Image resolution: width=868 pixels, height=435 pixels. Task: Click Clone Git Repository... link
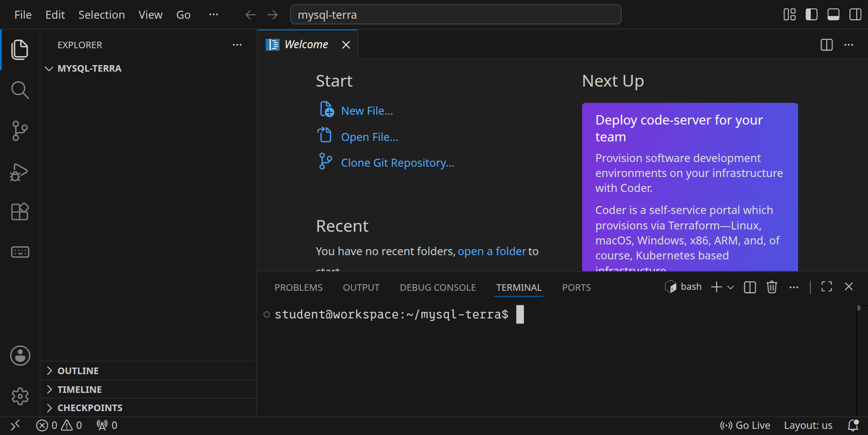click(397, 163)
